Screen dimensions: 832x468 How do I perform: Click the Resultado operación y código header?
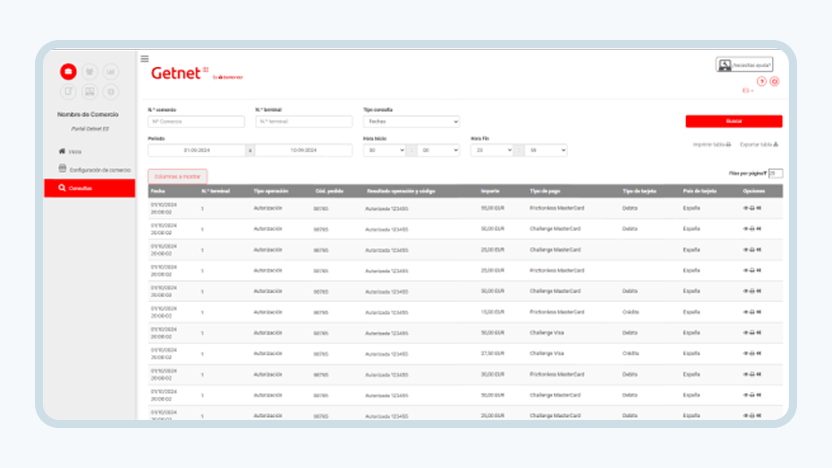401,191
